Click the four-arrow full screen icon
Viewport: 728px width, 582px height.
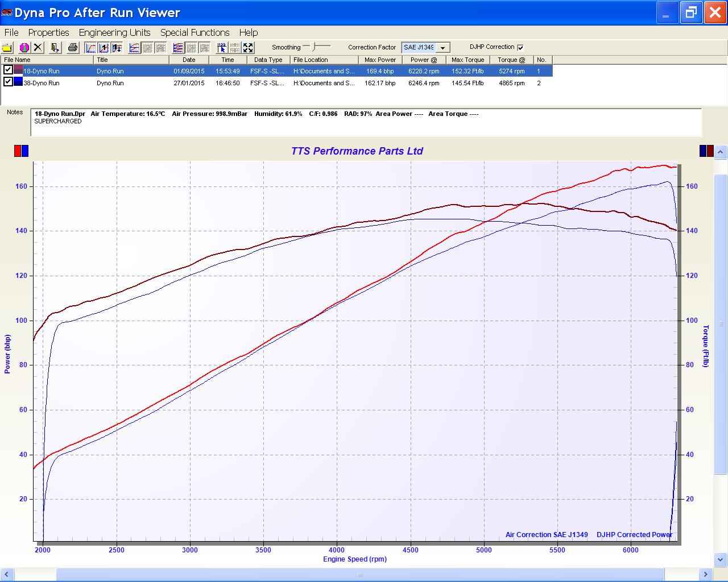[x=248, y=48]
